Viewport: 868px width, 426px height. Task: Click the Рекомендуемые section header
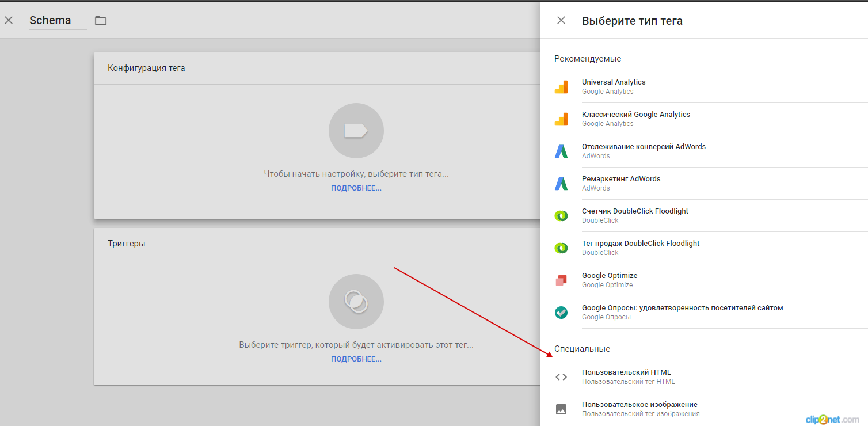[x=588, y=59]
